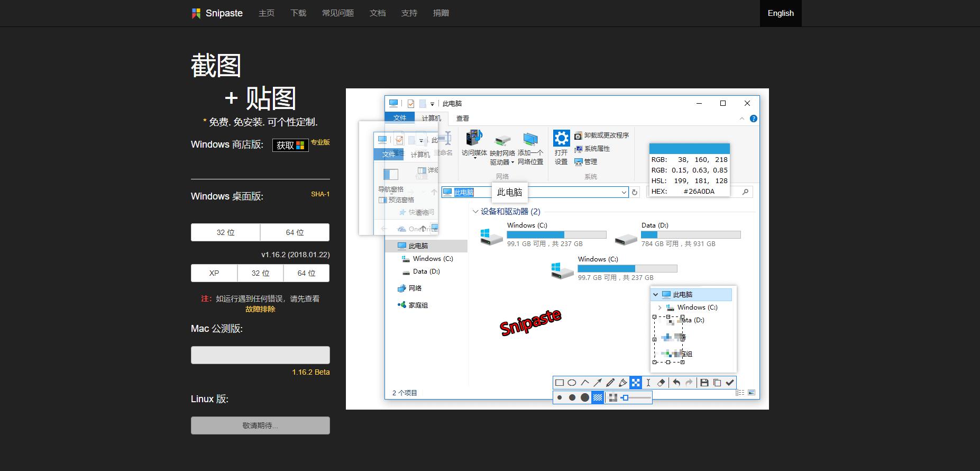Viewport: 980px width, 471px height.
Task: Switch language with the English button
Action: pyautogui.click(x=780, y=13)
